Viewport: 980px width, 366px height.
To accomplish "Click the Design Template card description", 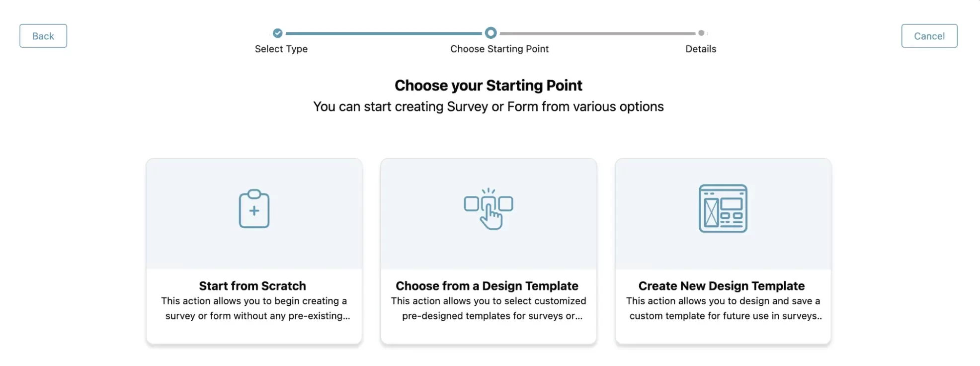I will (489, 308).
